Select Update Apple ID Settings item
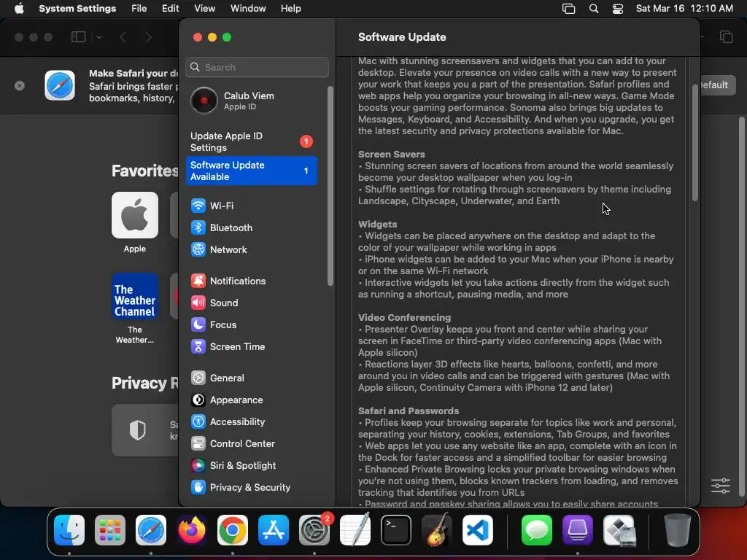The image size is (747, 560). point(251,142)
